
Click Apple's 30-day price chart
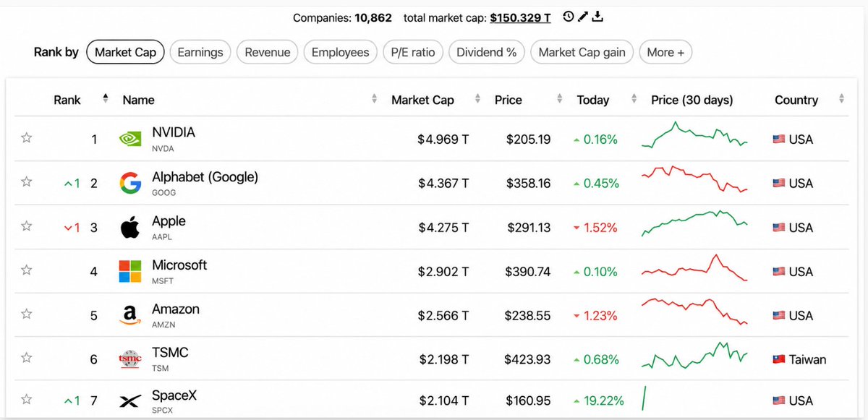[x=694, y=223]
